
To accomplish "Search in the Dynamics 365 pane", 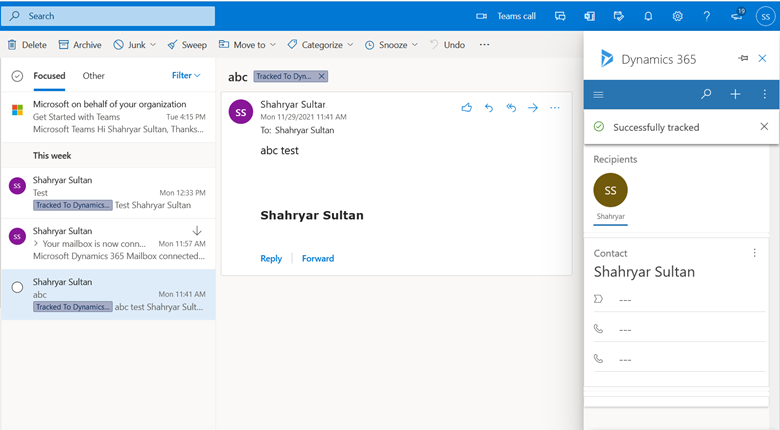I will (706, 94).
